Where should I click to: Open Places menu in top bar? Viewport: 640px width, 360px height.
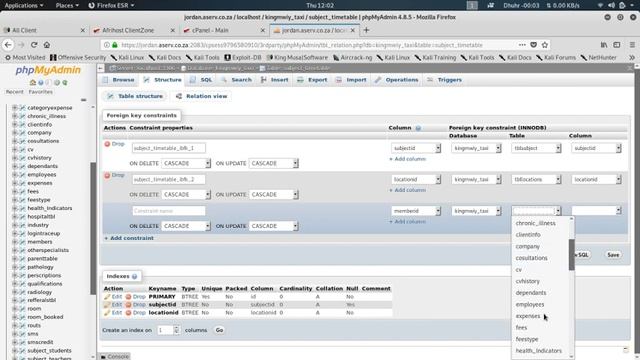pyautogui.click(x=67, y=5)
